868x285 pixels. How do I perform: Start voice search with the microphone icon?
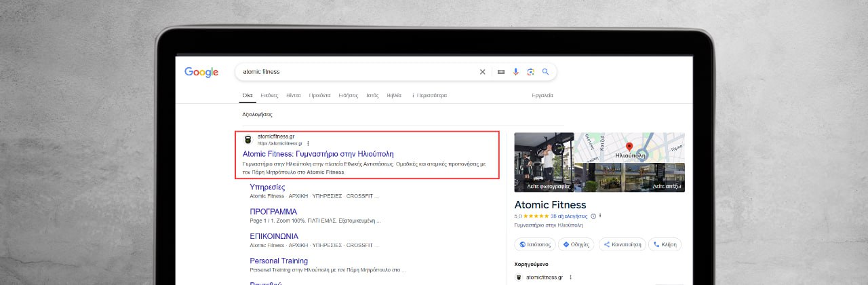[x=515, y=71]
